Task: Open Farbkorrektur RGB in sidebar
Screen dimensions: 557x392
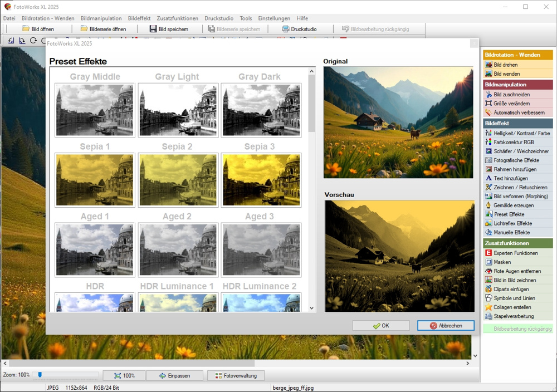Action: pyautogui.click(x=513, y=142)
